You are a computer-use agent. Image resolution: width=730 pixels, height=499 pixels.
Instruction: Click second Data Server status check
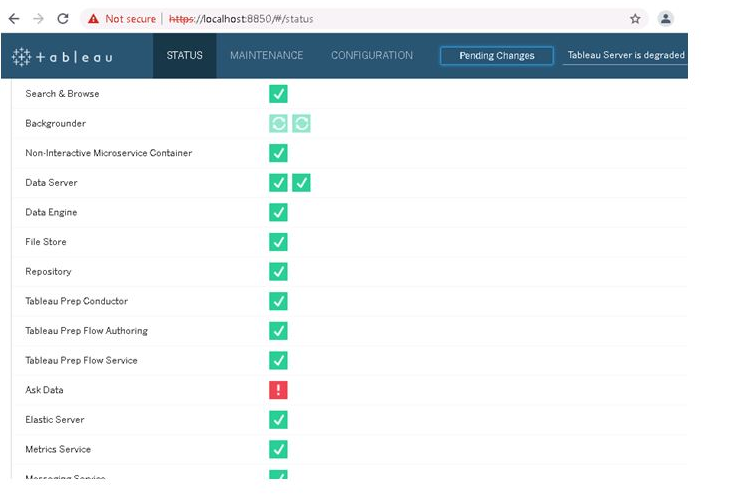(x=301, y=182)
